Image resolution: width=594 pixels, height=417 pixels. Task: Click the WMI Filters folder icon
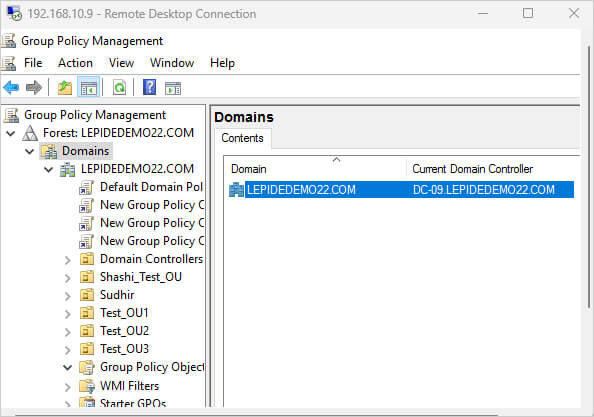(x=87, y=386)
